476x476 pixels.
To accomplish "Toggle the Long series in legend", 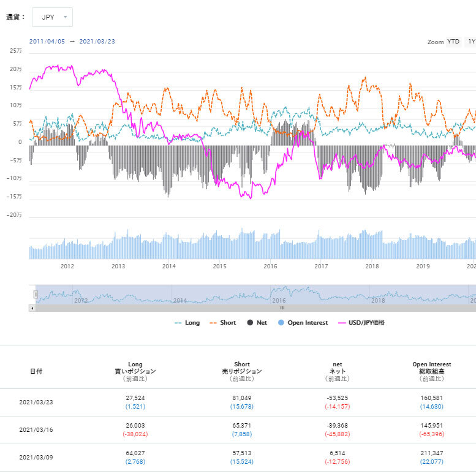I will point(187,323).
